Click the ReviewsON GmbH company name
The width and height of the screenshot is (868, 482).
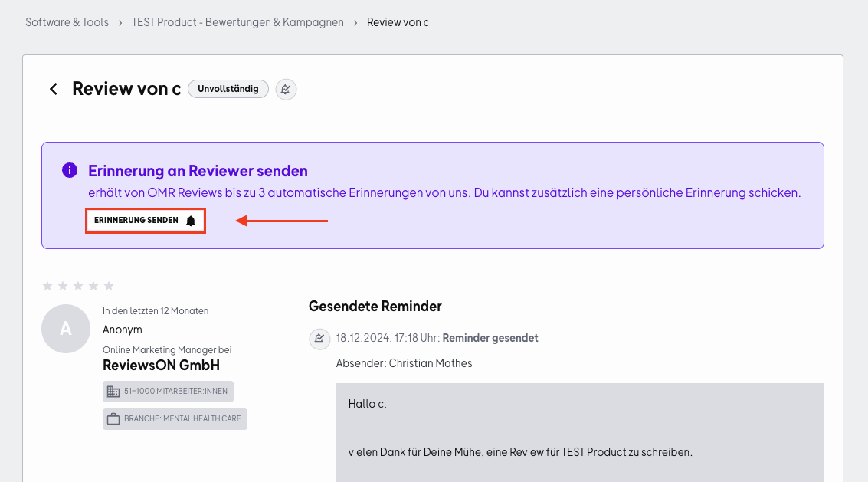161,365
